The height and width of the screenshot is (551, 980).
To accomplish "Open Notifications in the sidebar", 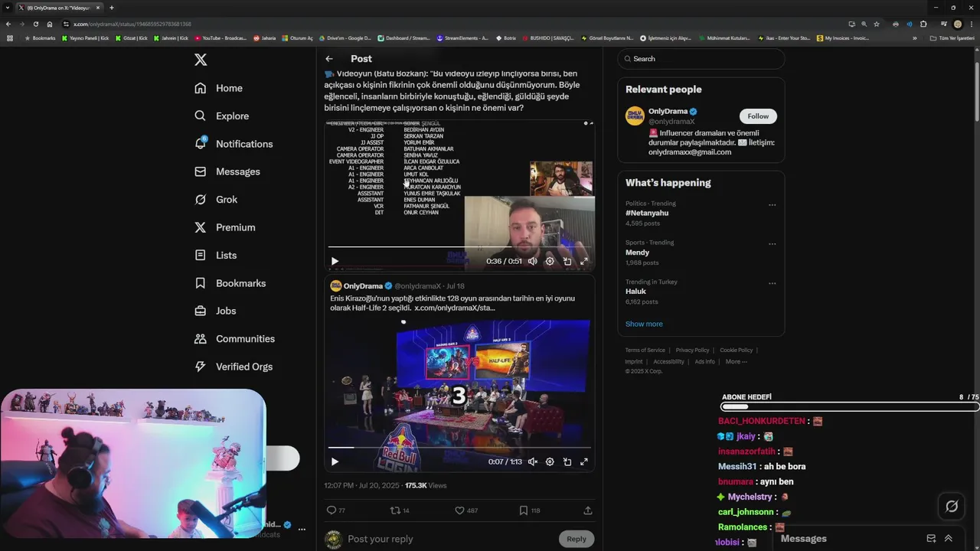I will pos(234,144).
